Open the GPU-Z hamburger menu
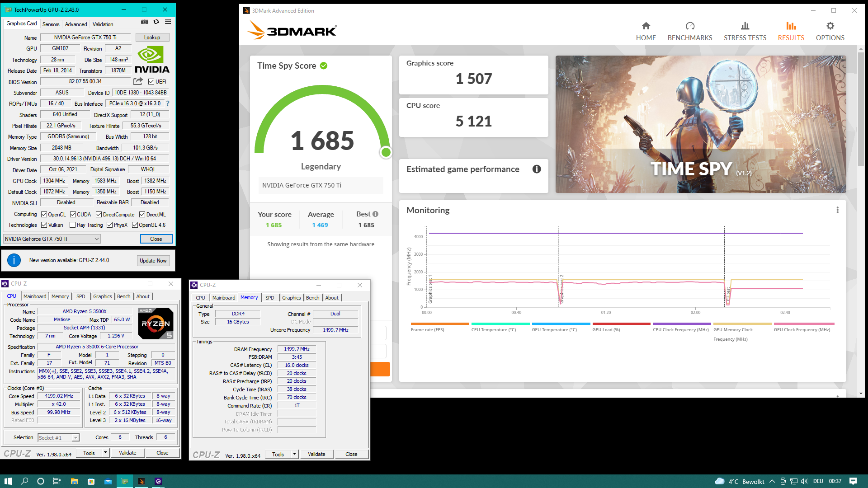The height and width of the screenshot is (488, 868). click(x=168, y=22)
